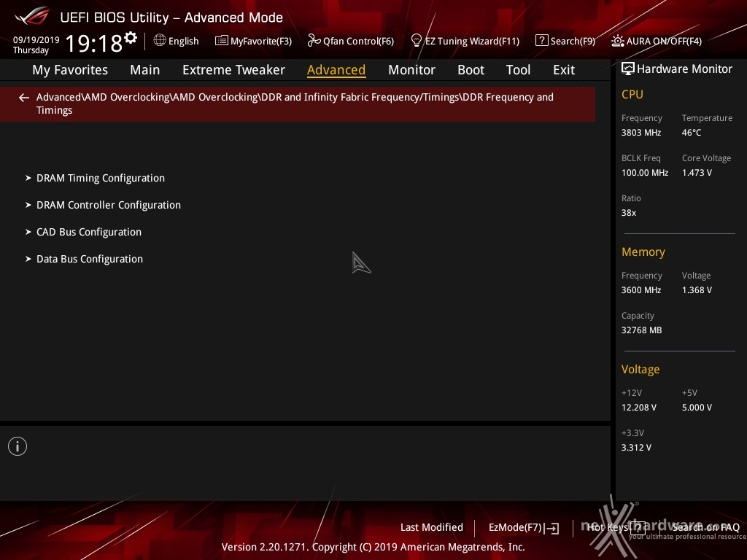Expand DRAM Timing Configuration arrow

(x=28, y=178)
